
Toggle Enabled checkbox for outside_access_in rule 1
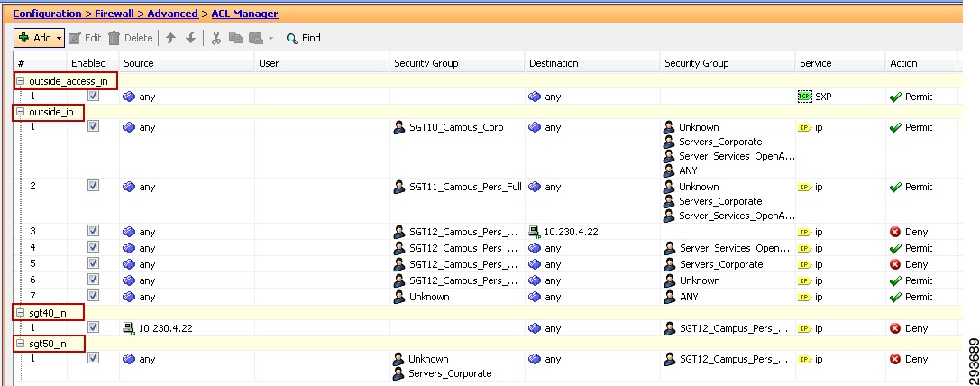(93, 96)
